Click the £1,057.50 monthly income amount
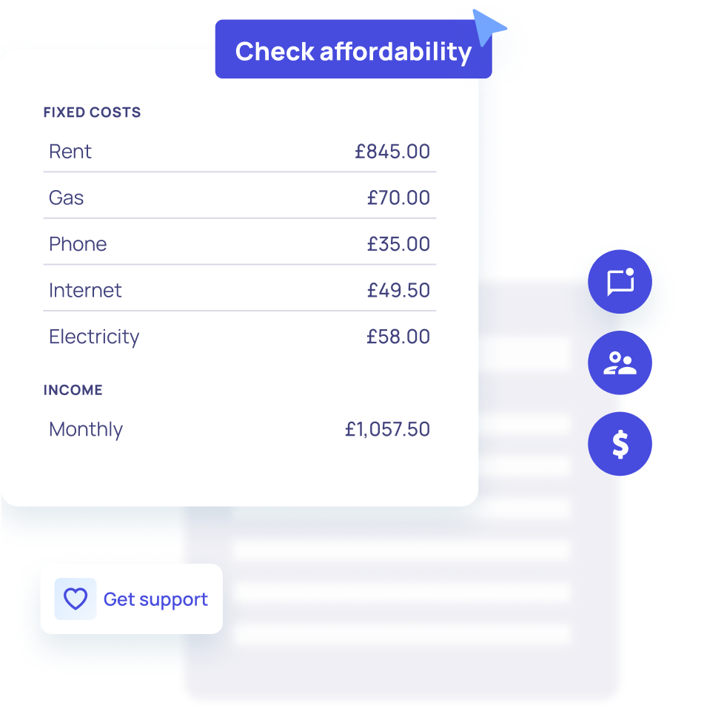Image resolution: width=724 pixels, height=728 pixels. (x=387, y=429)
